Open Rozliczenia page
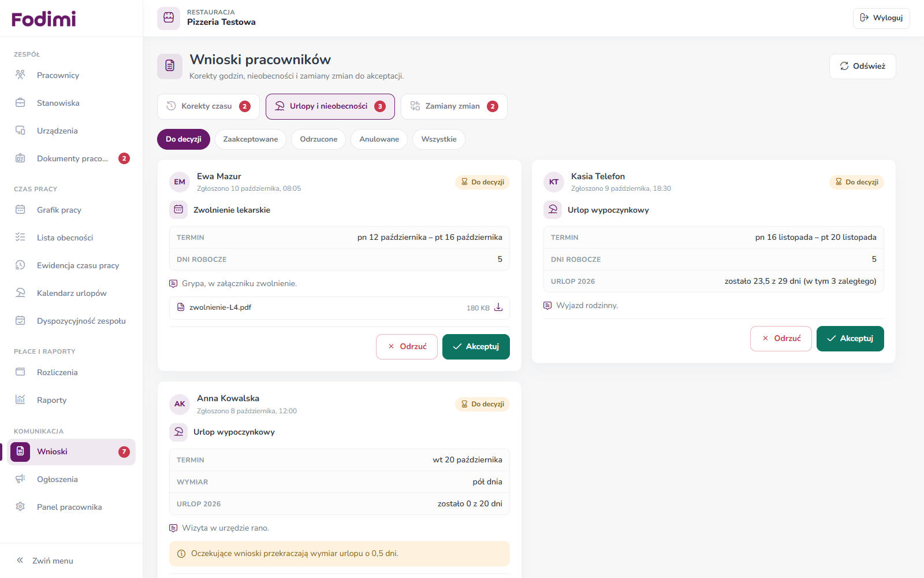The image size is (924, 578). pyautogui.click(x=71, y=372)
